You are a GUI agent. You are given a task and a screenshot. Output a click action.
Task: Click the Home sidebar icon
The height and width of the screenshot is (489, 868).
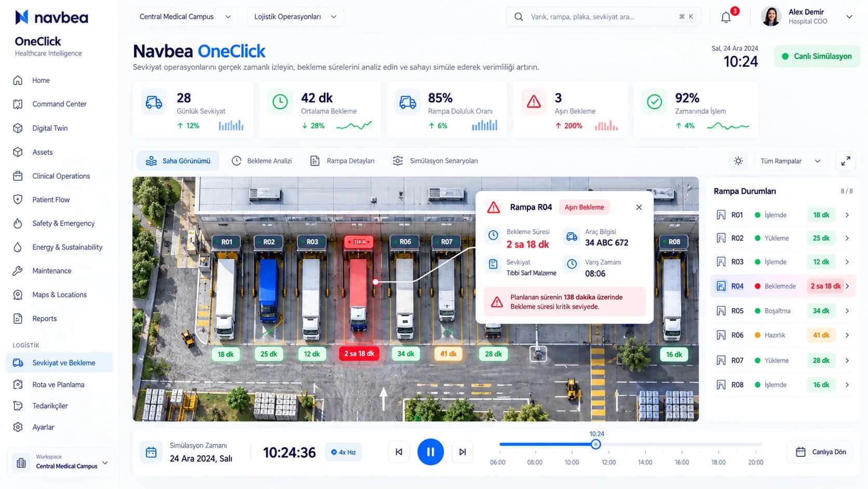coord(18,80)
